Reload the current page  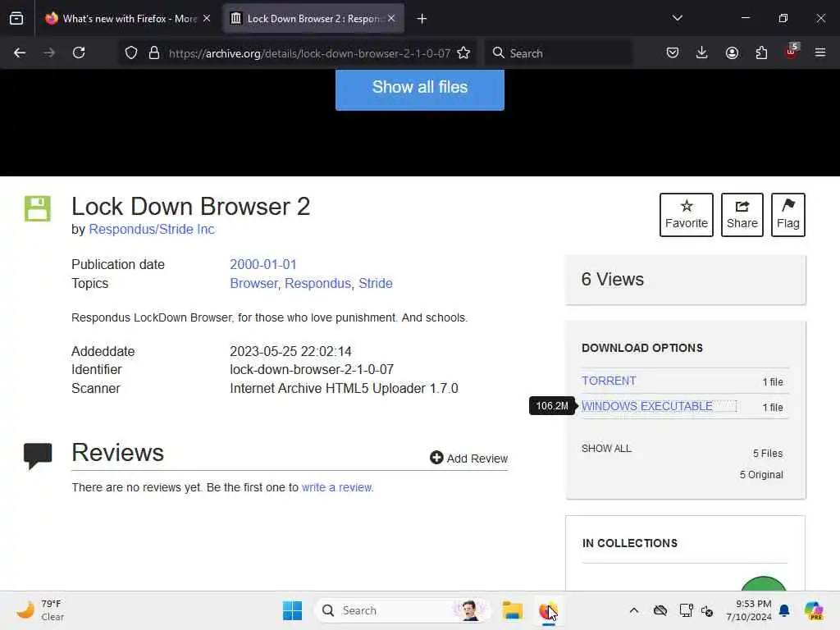point(79,52)
